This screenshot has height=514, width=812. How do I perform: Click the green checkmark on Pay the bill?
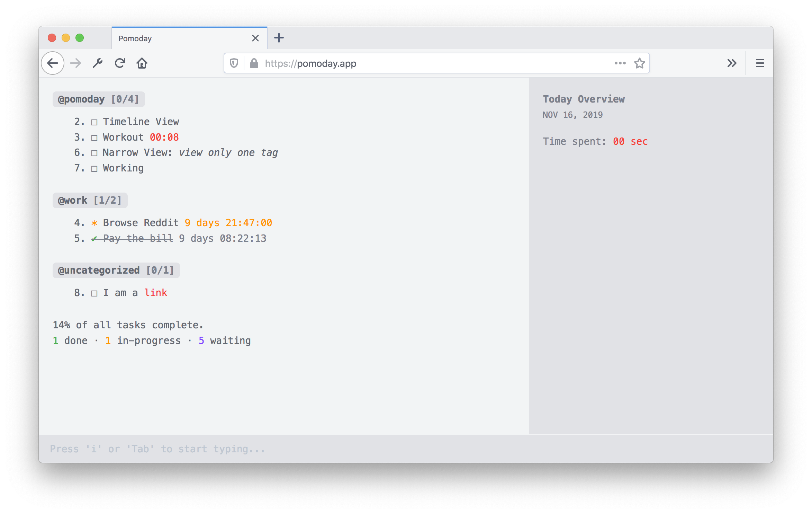click(94, 239)
